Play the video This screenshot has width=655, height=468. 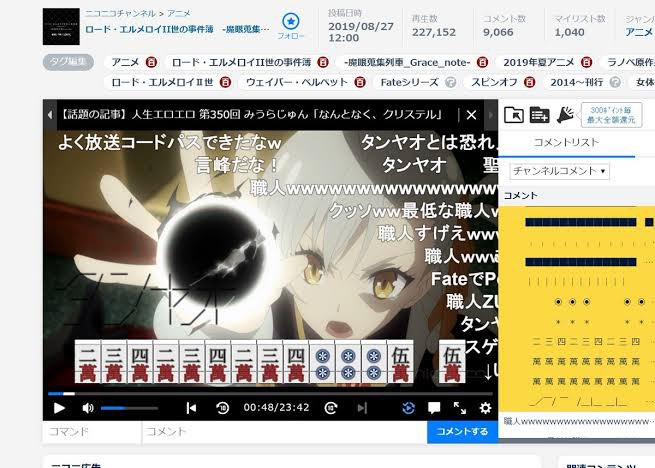[x=59, y=408]
